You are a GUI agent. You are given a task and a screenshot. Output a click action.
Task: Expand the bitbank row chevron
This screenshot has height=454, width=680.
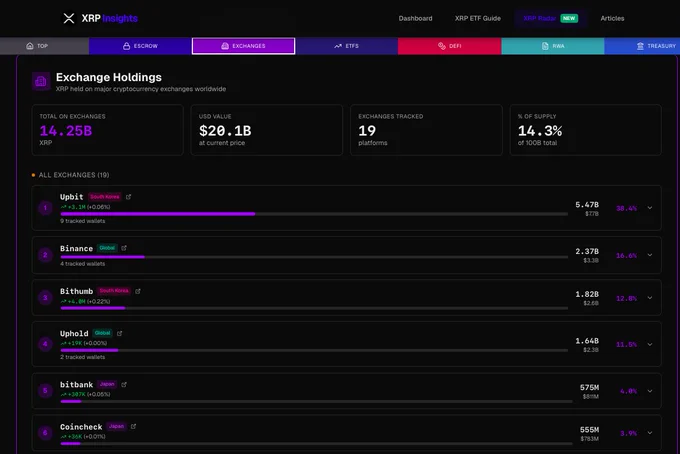[x=650, y=391]
